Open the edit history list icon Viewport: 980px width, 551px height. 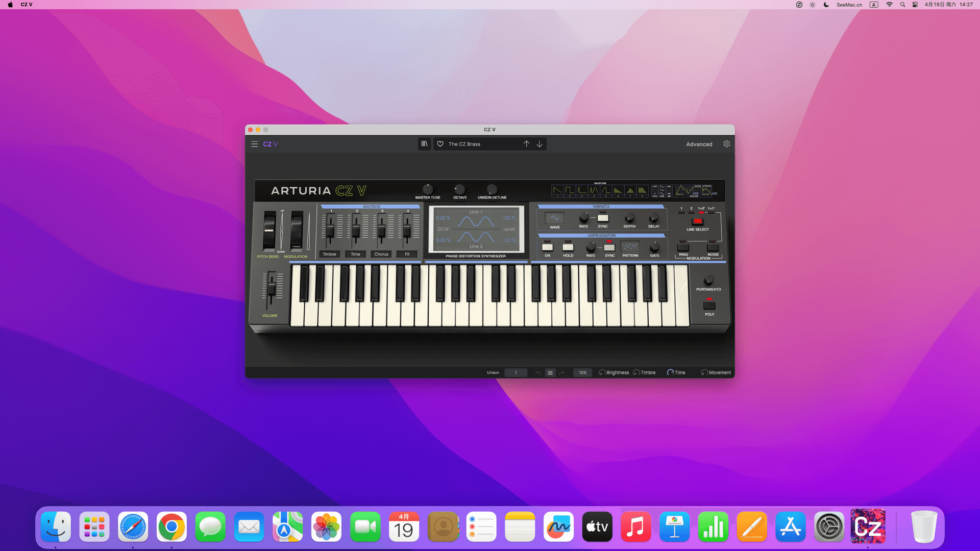pos(550,372)
